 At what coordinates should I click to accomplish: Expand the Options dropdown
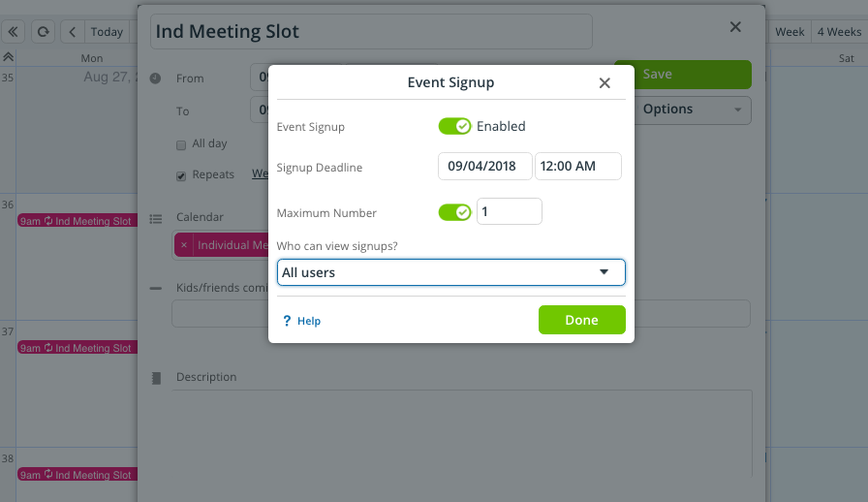point(692,110)
